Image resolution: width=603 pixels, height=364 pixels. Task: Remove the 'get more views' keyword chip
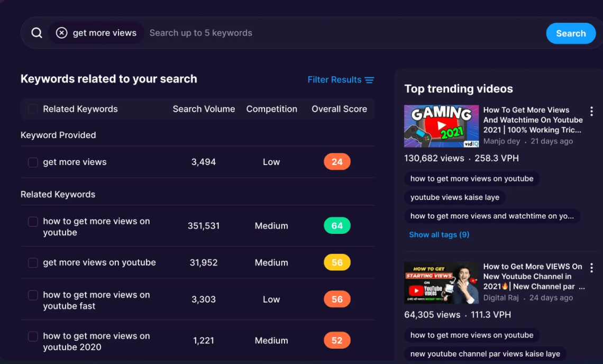coord(61,33)
